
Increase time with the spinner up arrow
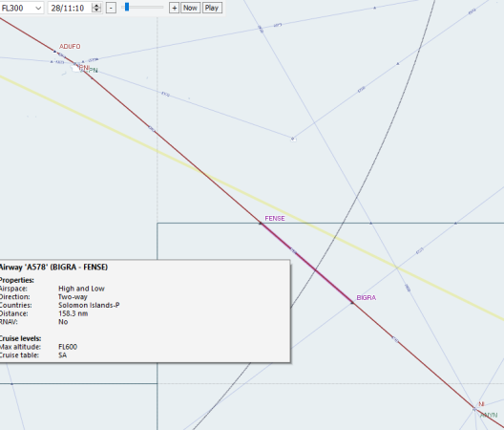click(x=96, y=5)
